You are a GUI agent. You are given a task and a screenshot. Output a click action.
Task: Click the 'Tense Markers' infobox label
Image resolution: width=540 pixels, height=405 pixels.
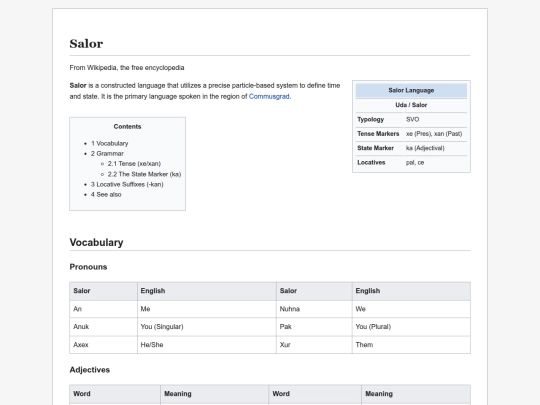coord(378,134)
